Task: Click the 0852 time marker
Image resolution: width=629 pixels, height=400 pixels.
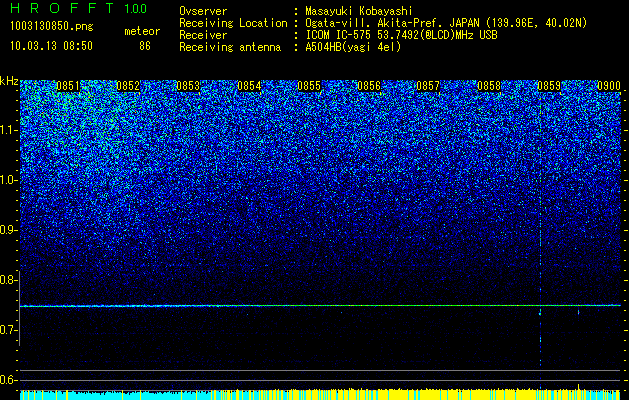Action: (128, 86)
